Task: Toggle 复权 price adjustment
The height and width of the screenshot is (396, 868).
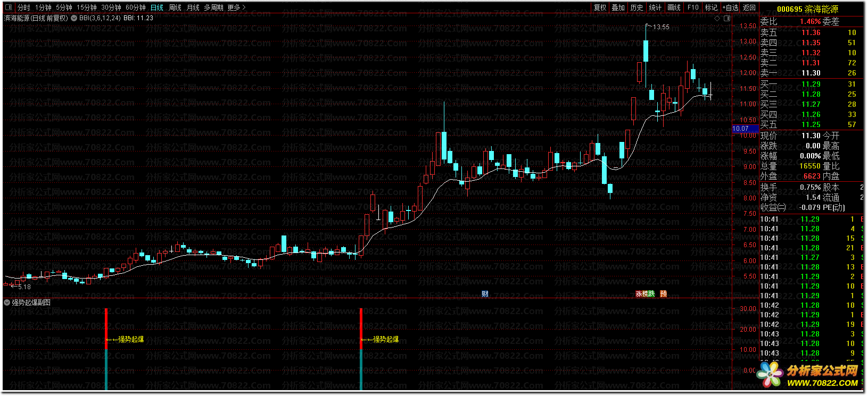Action: 600,7
